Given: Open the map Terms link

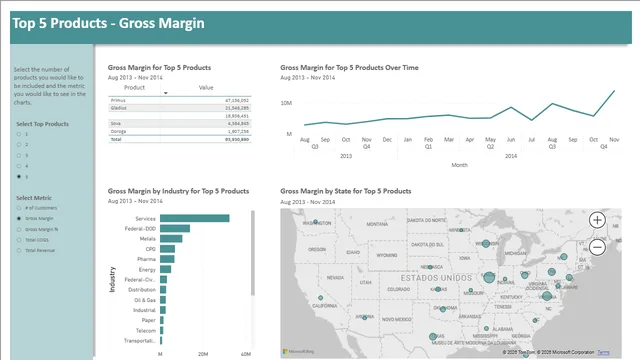Looking at the screenshot, I should coord(603,352).
